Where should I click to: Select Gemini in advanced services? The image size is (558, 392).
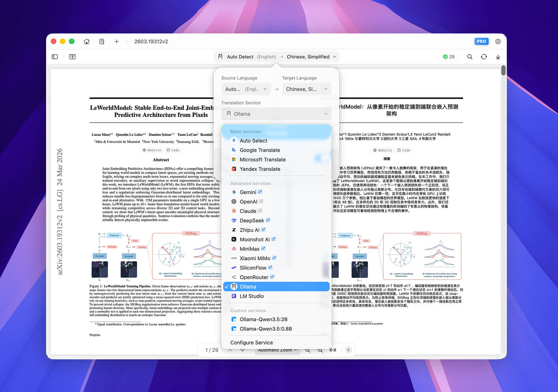tap(276, 192)
